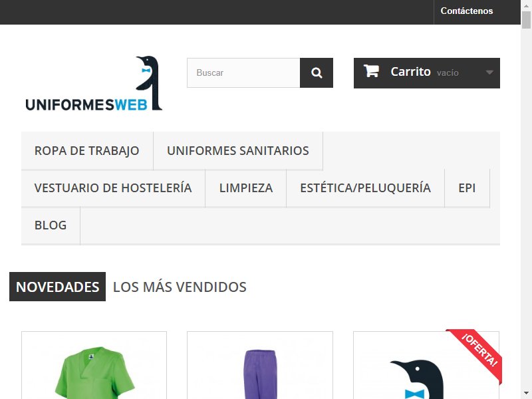Click the scrollbar down arrow
The image size is (532, 399).
[x=526, y=393]
